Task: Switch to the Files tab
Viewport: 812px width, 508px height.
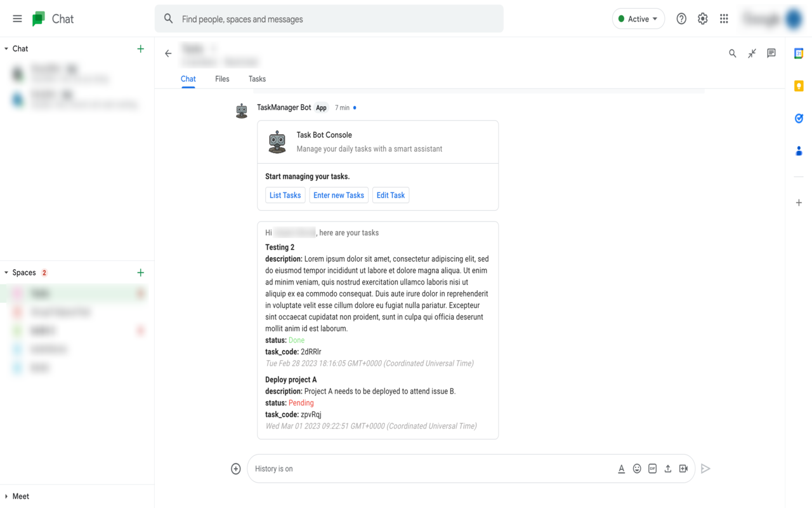Action: click(222, 79)
